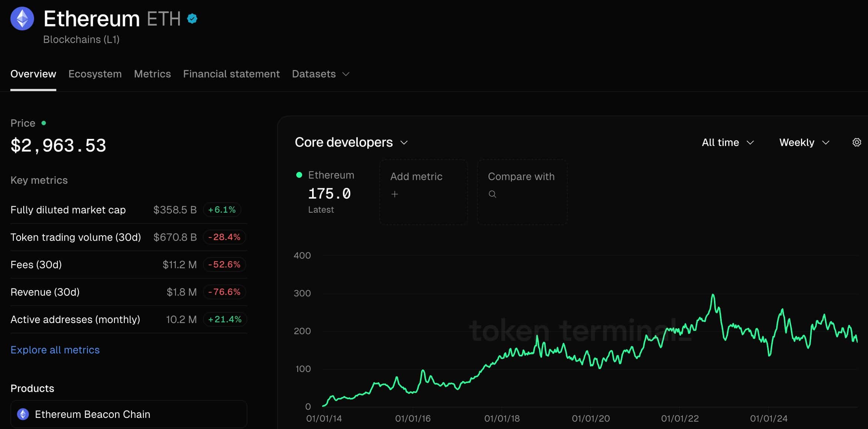
Task: Click the 10.2 M active addresses value
Action: click(181, 319)
